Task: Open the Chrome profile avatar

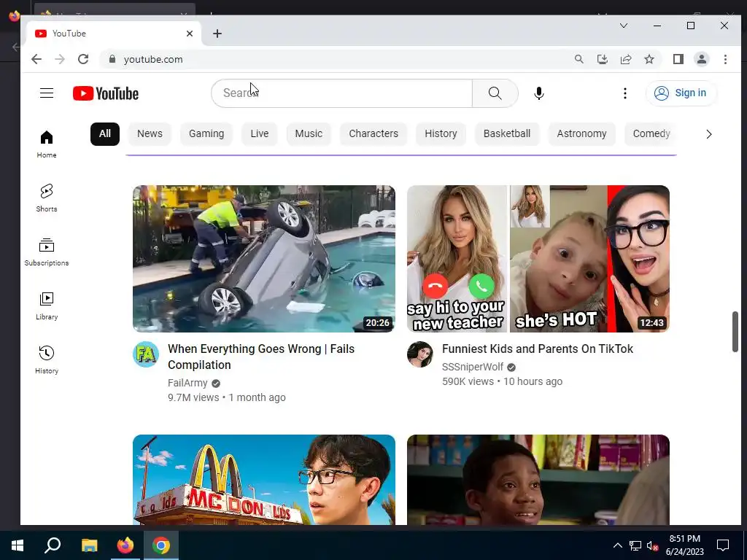Action: coord(701,59)
